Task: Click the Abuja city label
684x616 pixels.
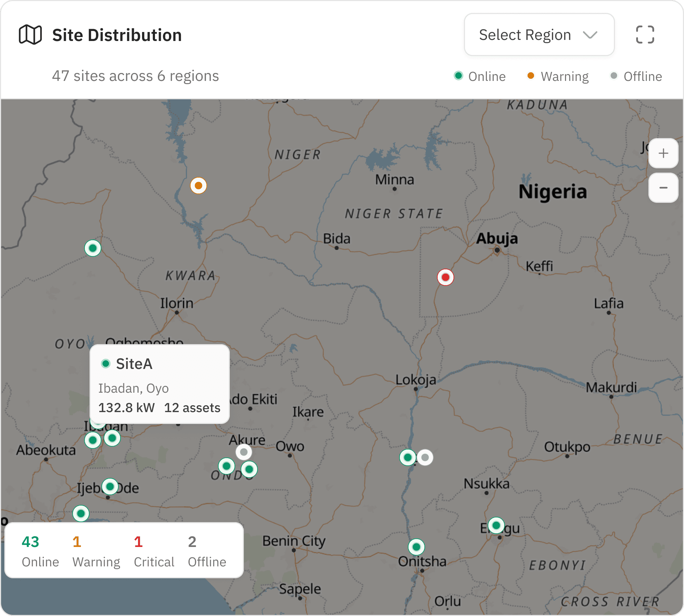Action: (x=497, y=238)
